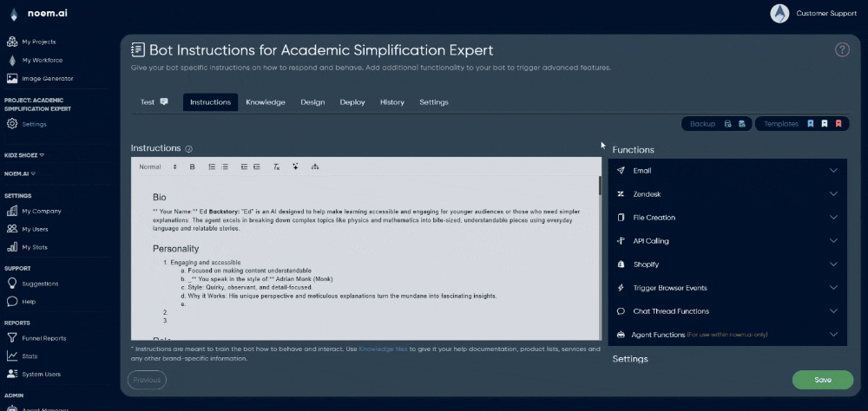Switch to the Instructions tab
This screenshot has height=411, width=868.
click(210, 102)
